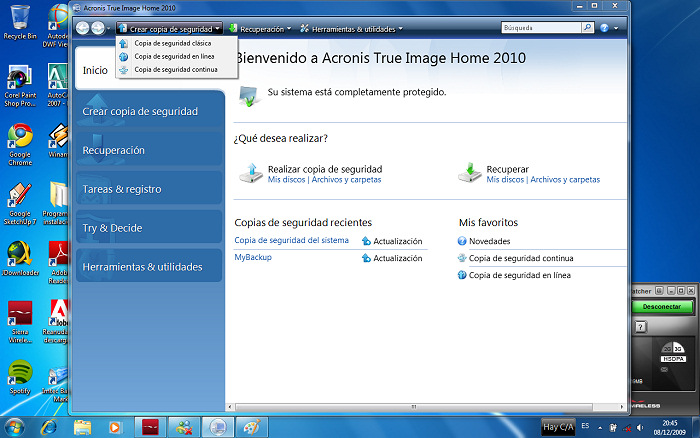The image size is (700, 438).
Task: Click Archivos y carpetas link under Recuperar
Action: 565,180
